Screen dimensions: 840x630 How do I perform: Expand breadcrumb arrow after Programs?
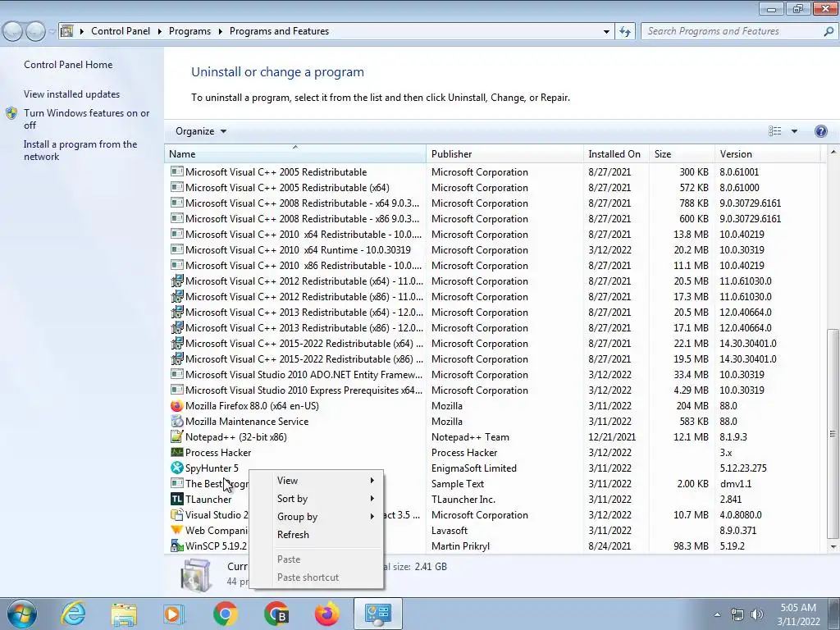tap(220, 32)
